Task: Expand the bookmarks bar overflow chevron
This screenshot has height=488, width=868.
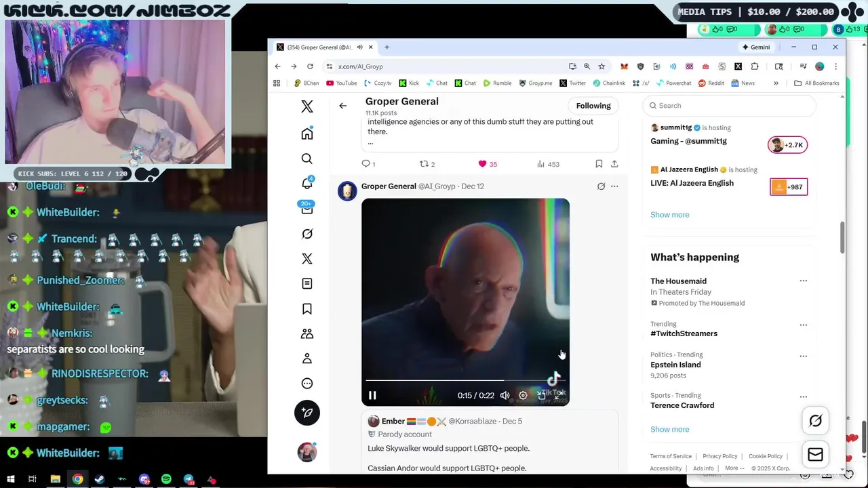Action: coord(776,83)
